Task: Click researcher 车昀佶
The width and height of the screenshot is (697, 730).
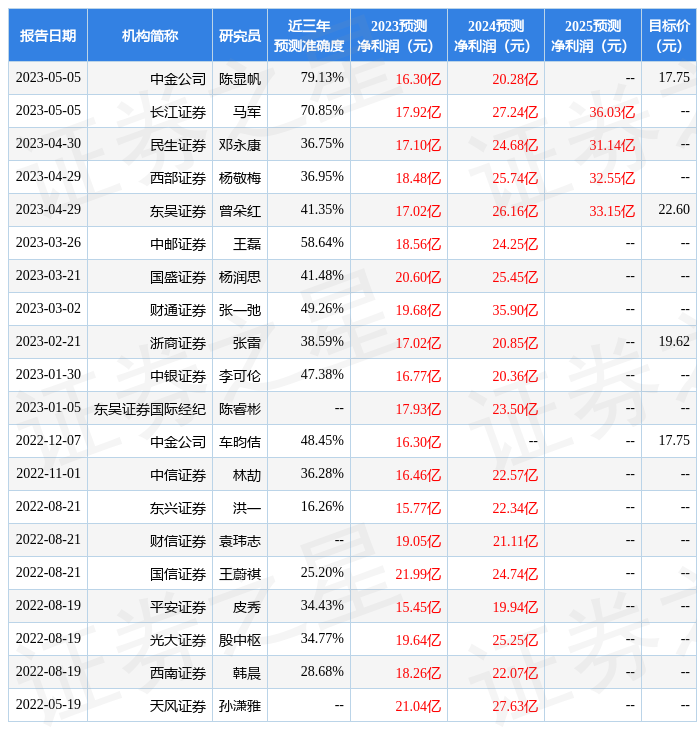Action: pyautogui.click(x=240, y=442)
